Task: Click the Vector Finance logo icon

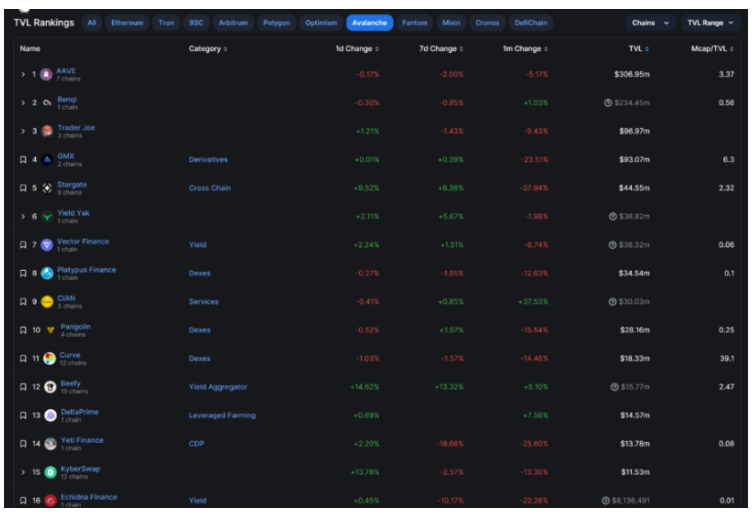Action: tap(47, 245)
